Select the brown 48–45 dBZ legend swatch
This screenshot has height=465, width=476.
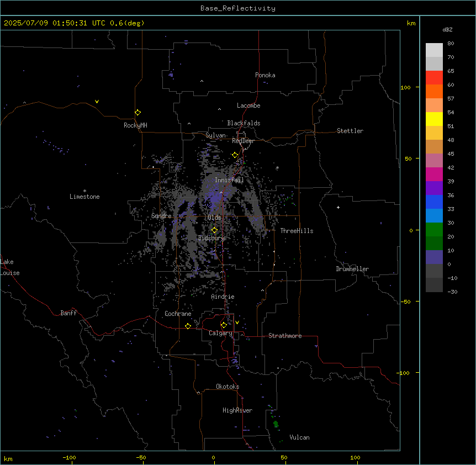coord(434,146)
